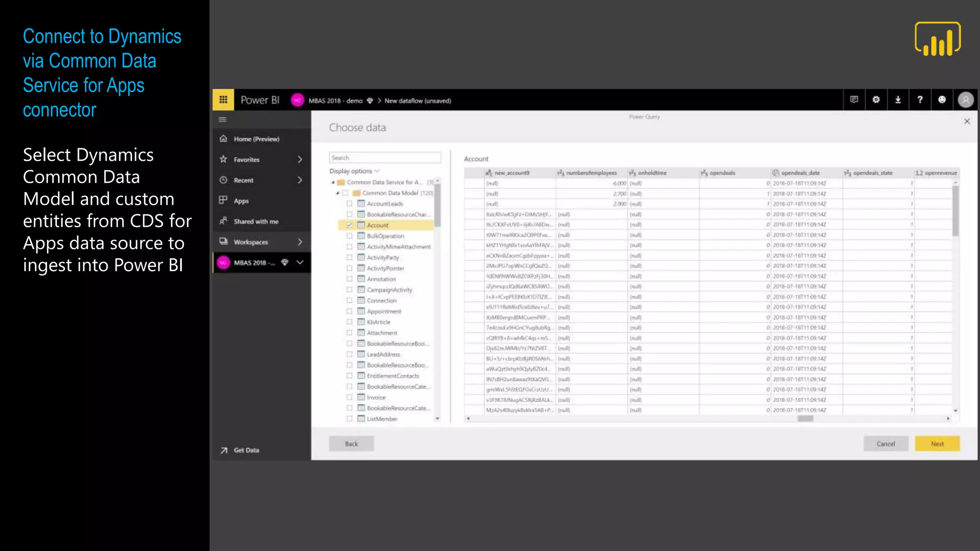This screenshot has height=551, width=980.
Task: Click the premium diamond icon in sidebar workspace
Action: tap(285, 262)
